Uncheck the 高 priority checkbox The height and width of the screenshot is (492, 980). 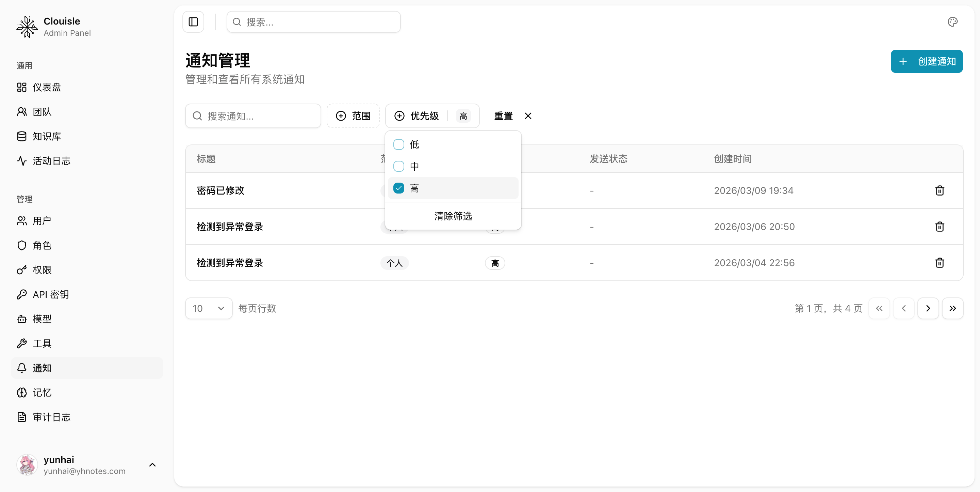(398, 188)
